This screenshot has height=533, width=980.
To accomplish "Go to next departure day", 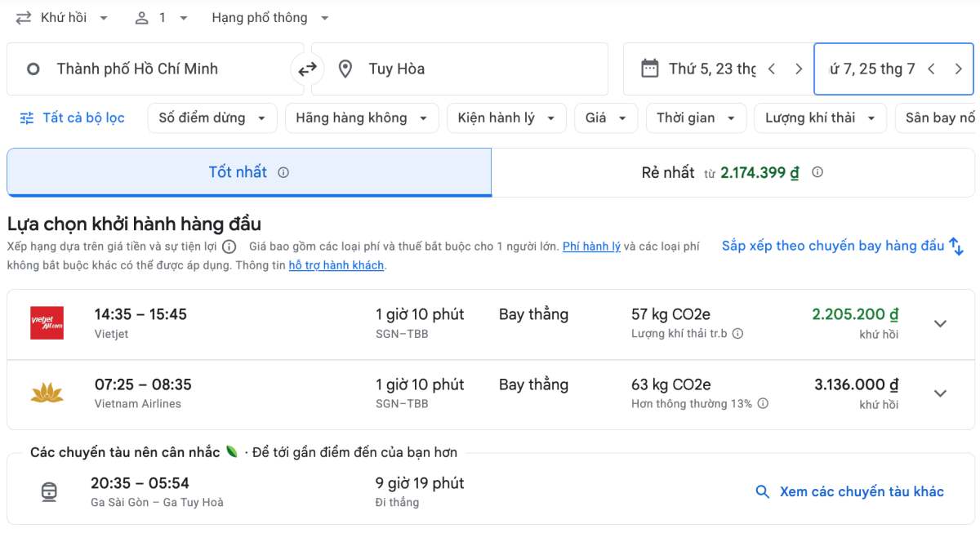I will tap(799, 69).
